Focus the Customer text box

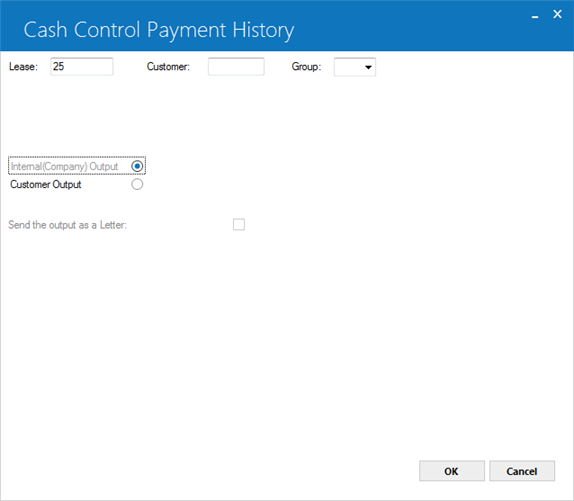(236, 67)
